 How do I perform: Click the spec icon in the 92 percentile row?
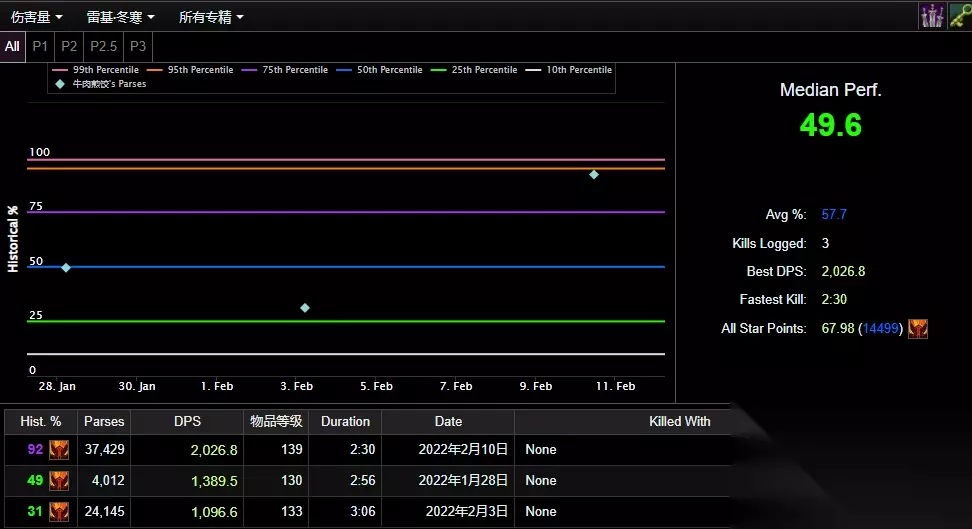coord(59,450)
